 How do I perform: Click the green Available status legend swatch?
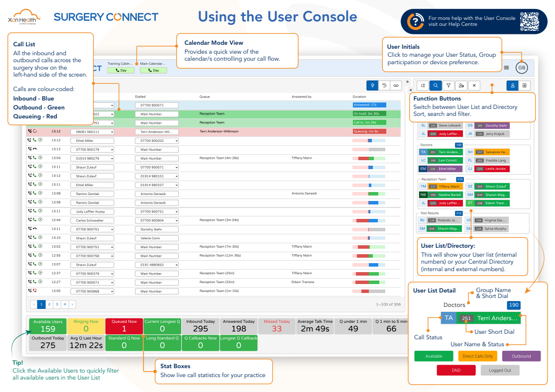coord(434,356)
